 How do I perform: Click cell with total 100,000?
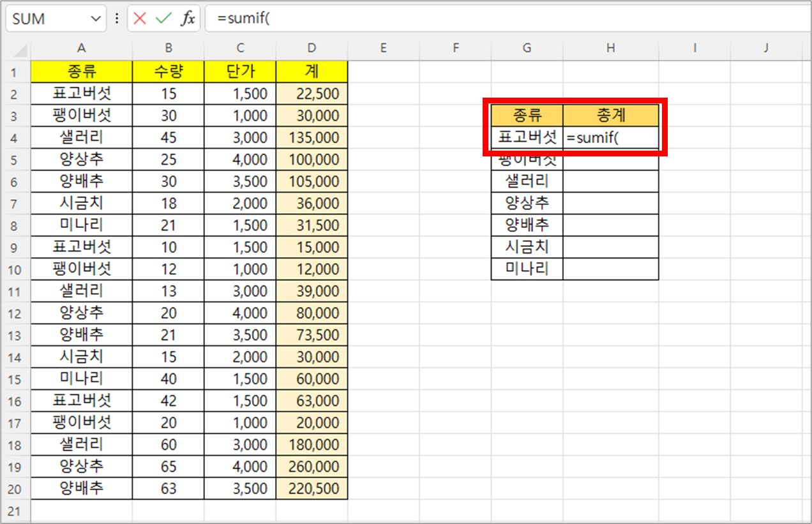pos(312,160)
